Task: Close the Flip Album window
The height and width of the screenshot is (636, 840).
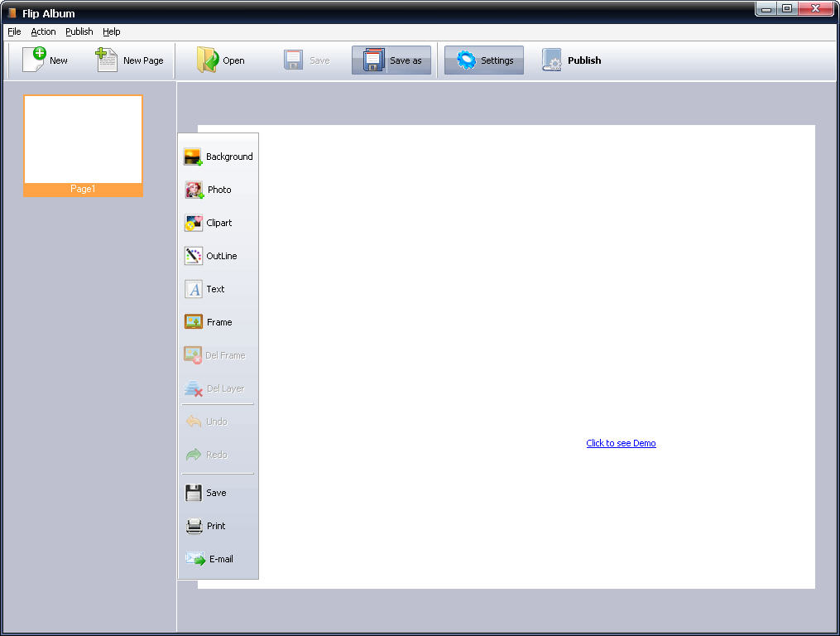Action: (x=816, y=8)
